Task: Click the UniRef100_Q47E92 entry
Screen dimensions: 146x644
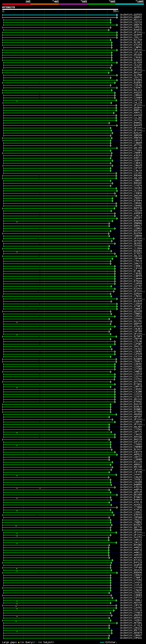Action: click(131, 67)
